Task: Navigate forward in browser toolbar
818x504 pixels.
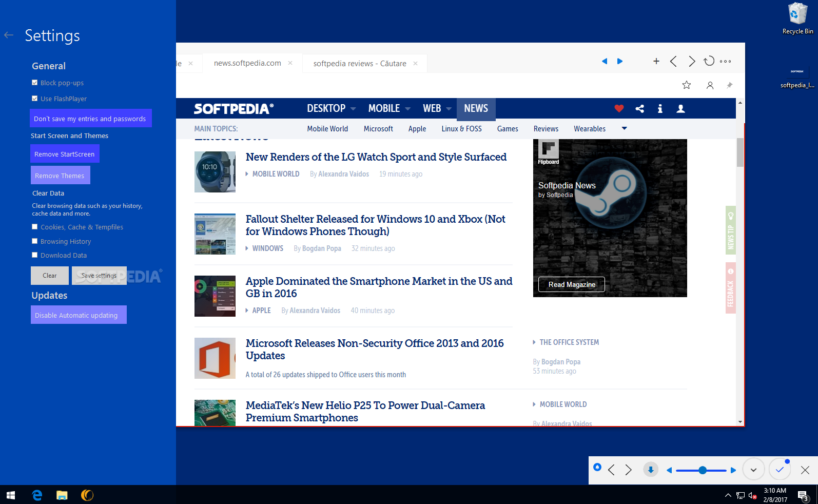Action: pyautogui.click(x=692, y=62)
